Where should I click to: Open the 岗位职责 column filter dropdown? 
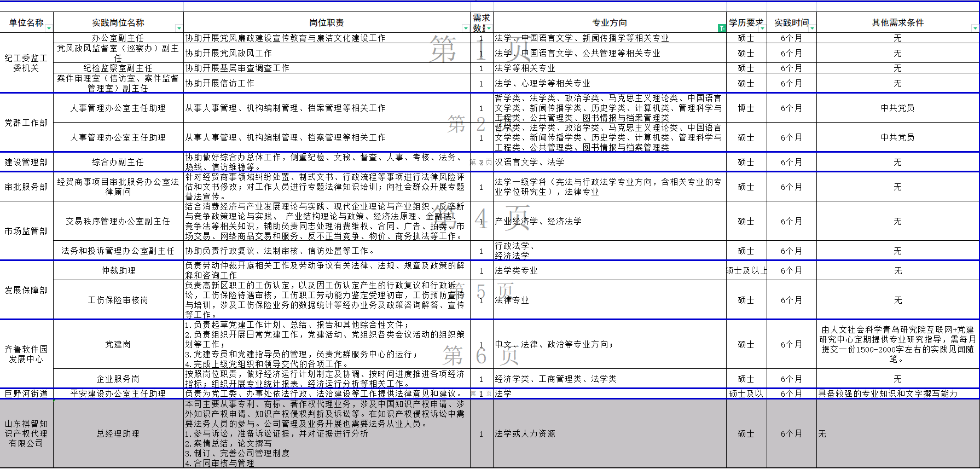(x=466, y=28)
